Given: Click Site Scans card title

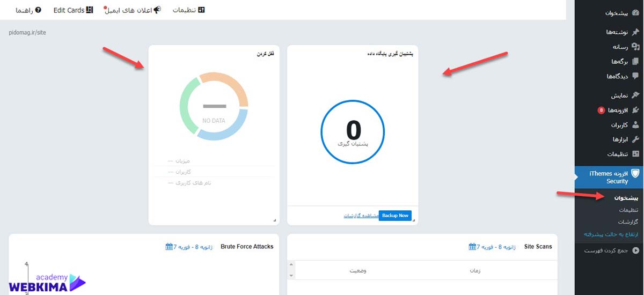Looking at the screenshot, I should click(538, 247).
